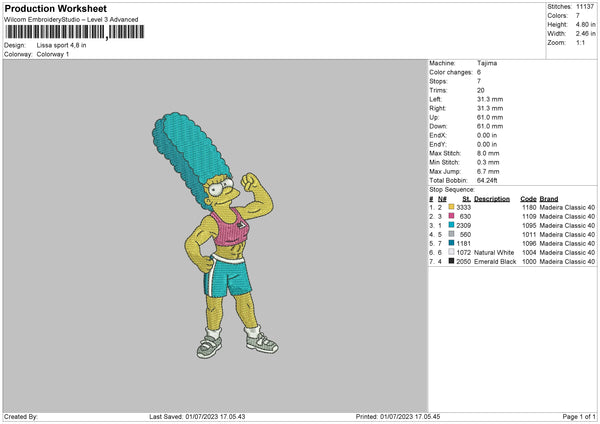Click the barcode under the worksheet title

tap(75, 32)
